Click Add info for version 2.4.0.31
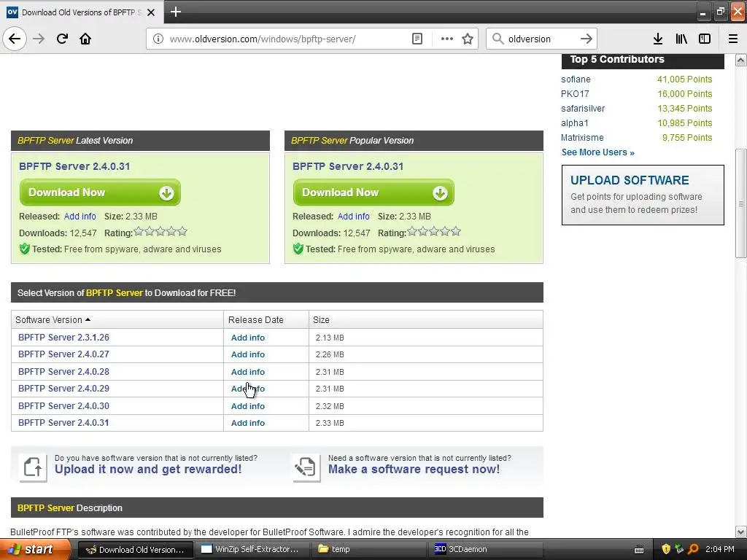This screenshot has width=747, height=560. point(248,423)
